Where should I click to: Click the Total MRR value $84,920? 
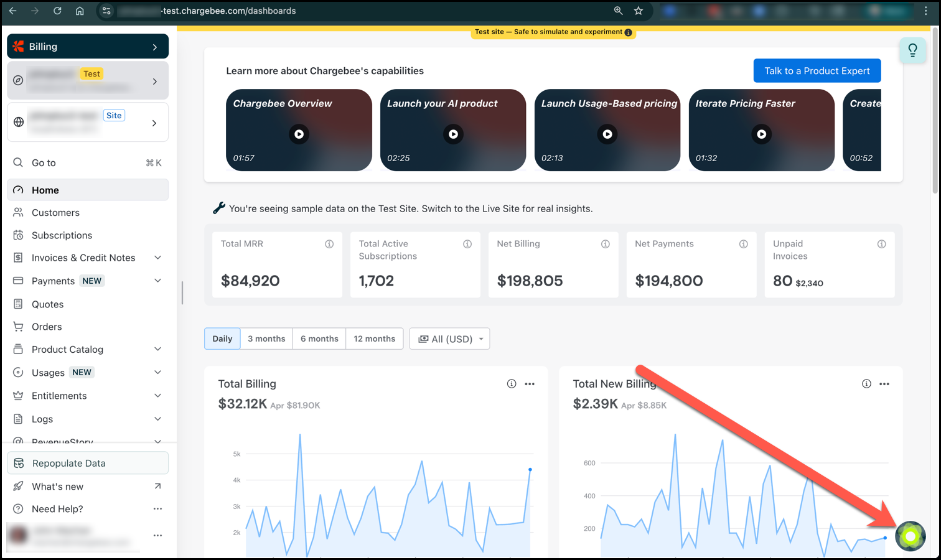250,281
